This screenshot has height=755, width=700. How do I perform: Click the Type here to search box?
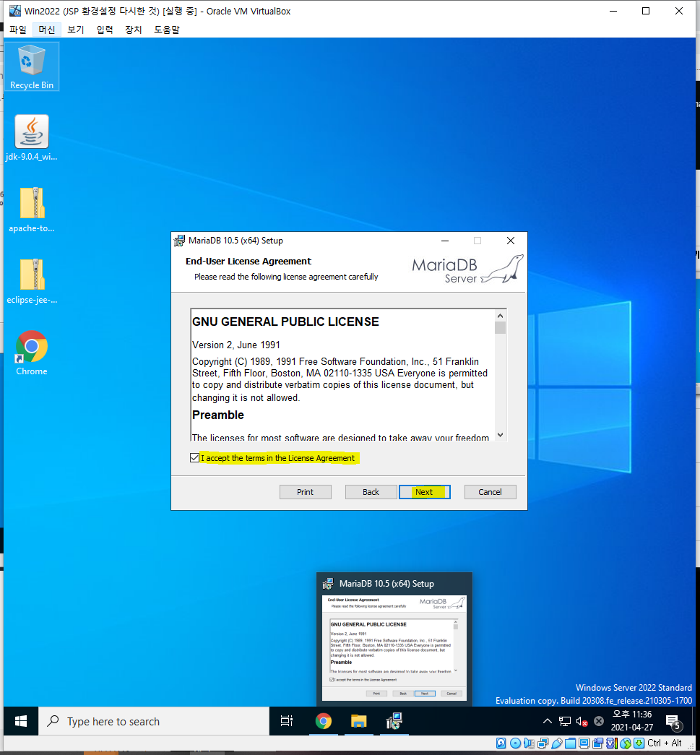coord(154,721)
